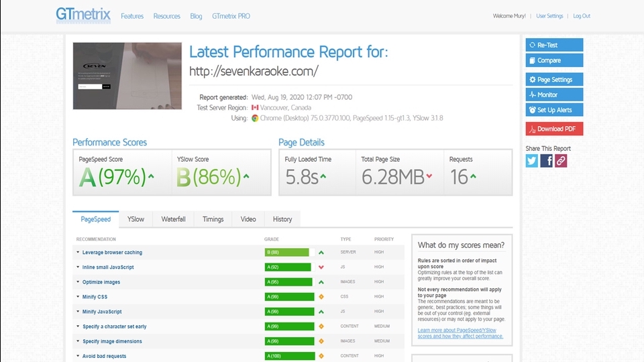Click the green arrow next to PageSpeed Score
The width and height of the screenshot is (644, 362).
(x=151, y=176)
